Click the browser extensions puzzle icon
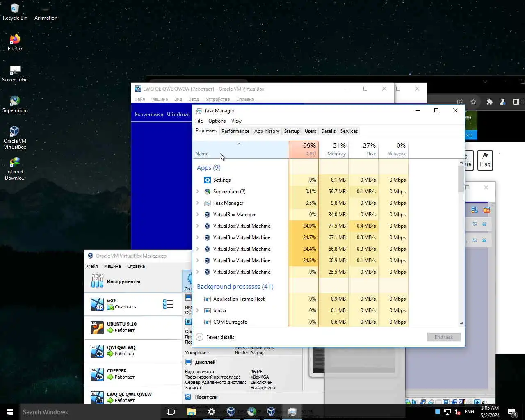Image resolution: width=525 pixels, height=420 pixels. pos(489,102)
